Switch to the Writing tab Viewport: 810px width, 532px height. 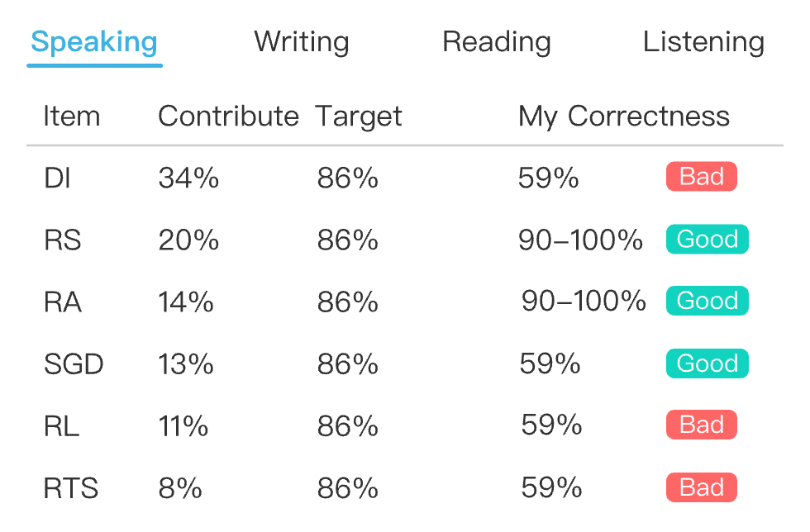[302, 42]
